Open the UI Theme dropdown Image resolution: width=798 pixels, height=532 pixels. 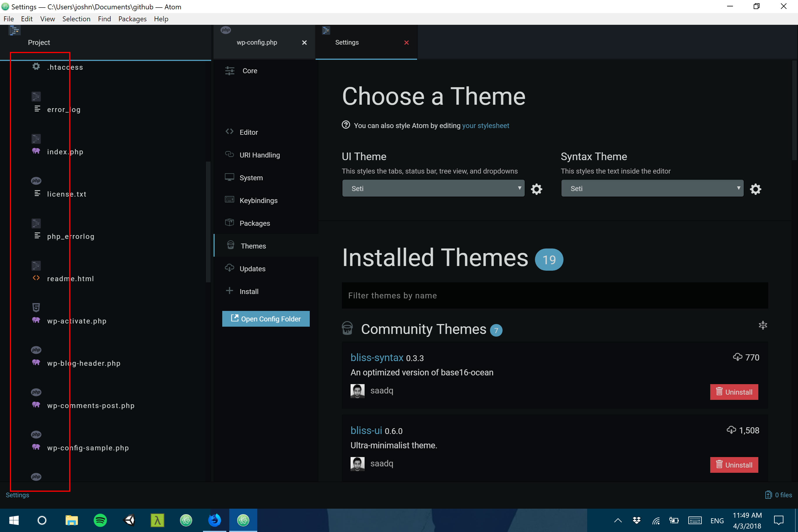pyautogui.click(x=433, y=189)
